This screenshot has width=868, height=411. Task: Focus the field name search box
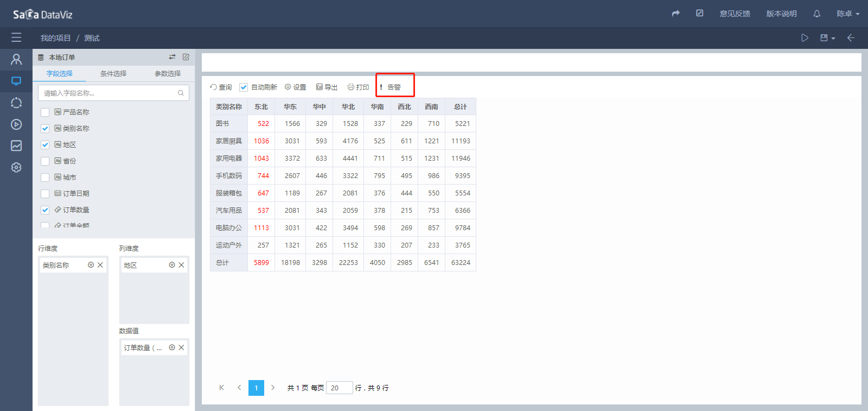pyautogui.click(x=113, y=93)
